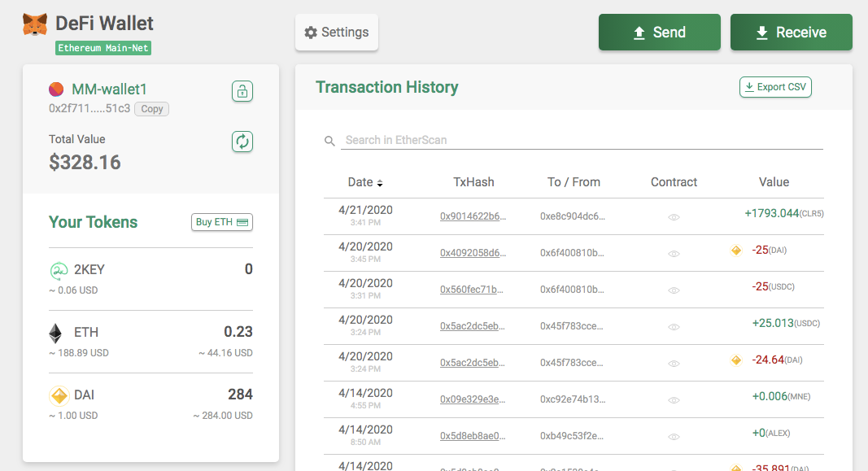Image resolution: width=868 pixels, height=471 pixels.
Task: Click the lock icon beside MM-wallet1
Action: 242,91
